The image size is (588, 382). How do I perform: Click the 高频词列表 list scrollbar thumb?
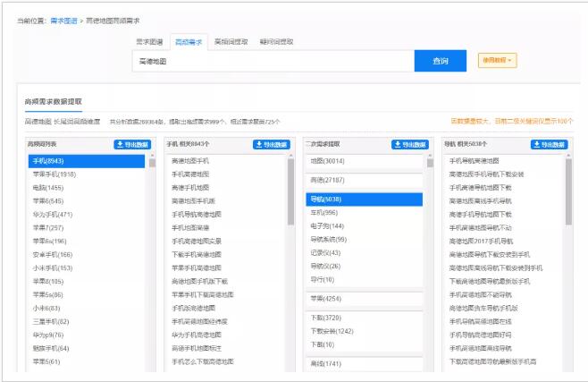pyautogui.click(x=152, y=163)
